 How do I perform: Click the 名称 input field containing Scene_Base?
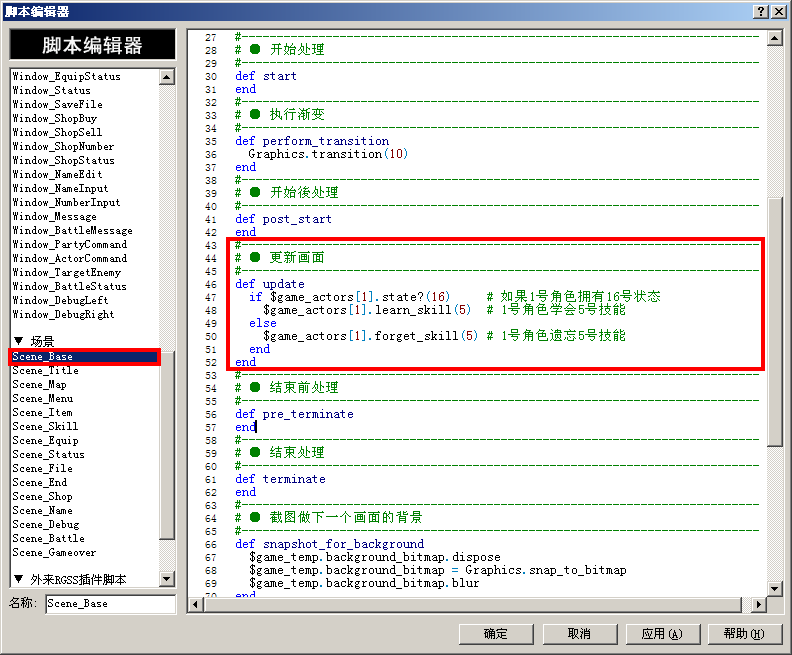pos(111,603)
